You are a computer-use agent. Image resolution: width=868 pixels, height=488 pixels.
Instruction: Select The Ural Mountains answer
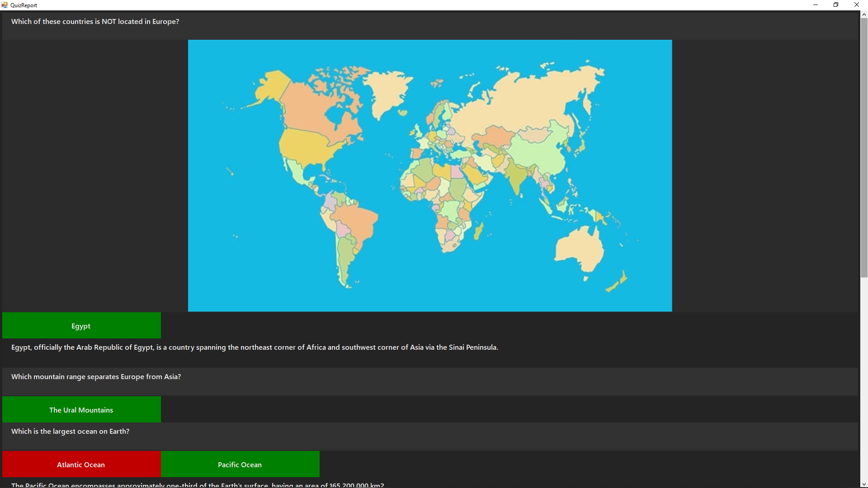(81, 410)
